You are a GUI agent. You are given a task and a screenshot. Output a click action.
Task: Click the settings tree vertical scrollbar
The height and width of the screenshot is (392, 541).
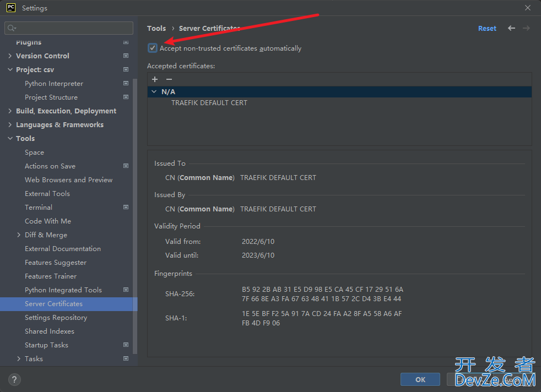[x=135, y=216]
